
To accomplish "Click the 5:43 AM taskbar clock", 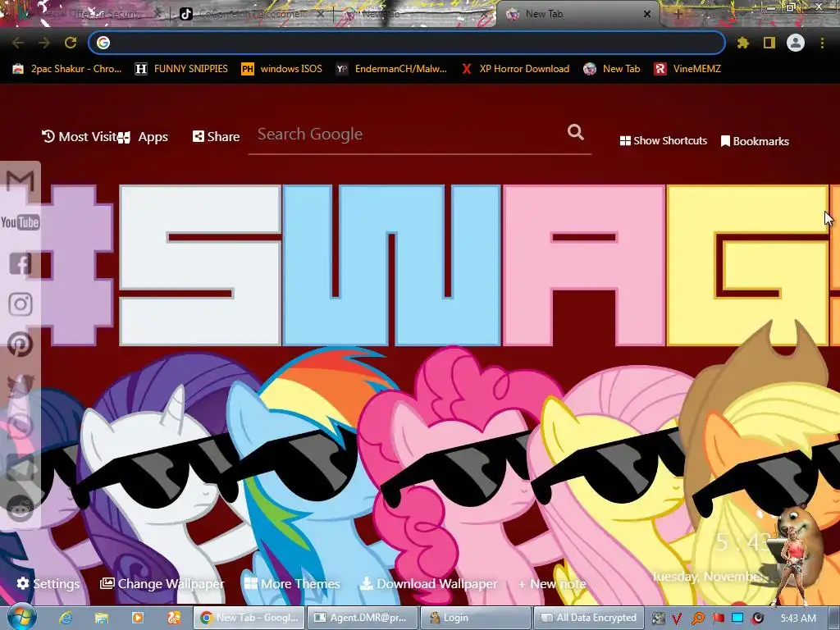I will click(x=798, y=619).
